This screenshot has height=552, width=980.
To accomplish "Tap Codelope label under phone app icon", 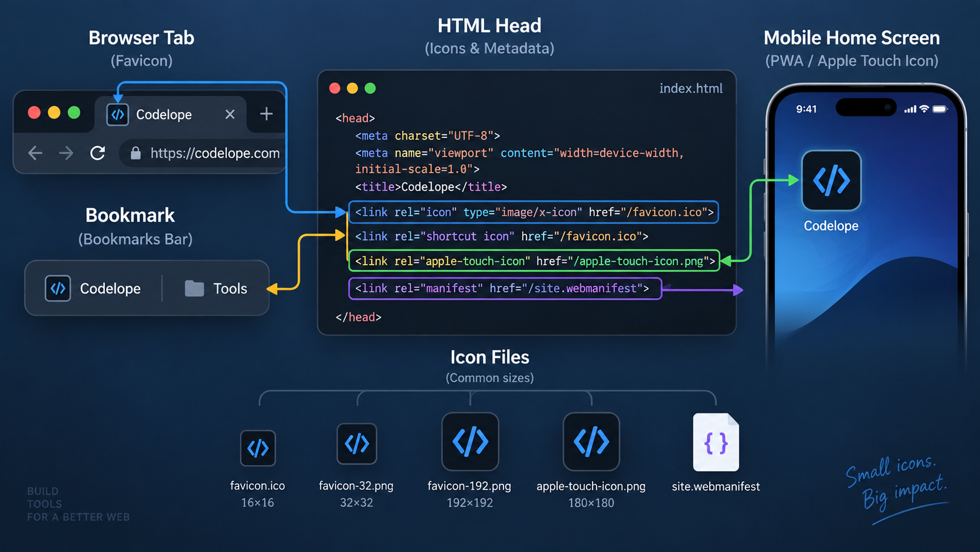I will [831, 226].
